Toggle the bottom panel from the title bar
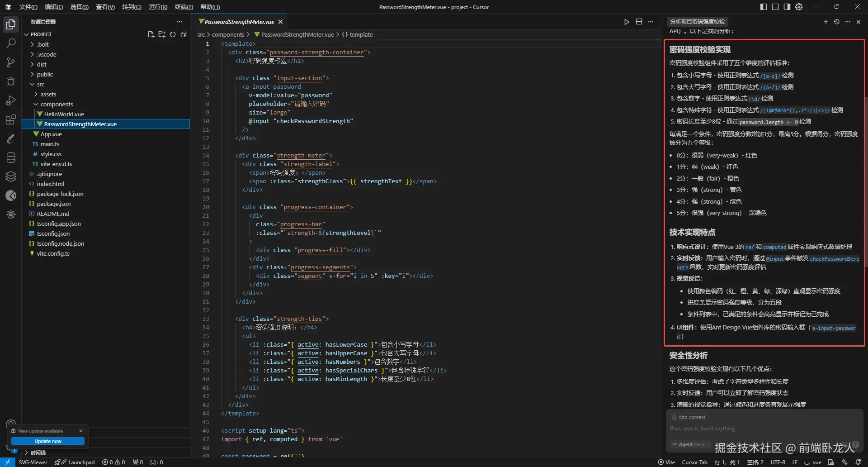 (775, 7)
